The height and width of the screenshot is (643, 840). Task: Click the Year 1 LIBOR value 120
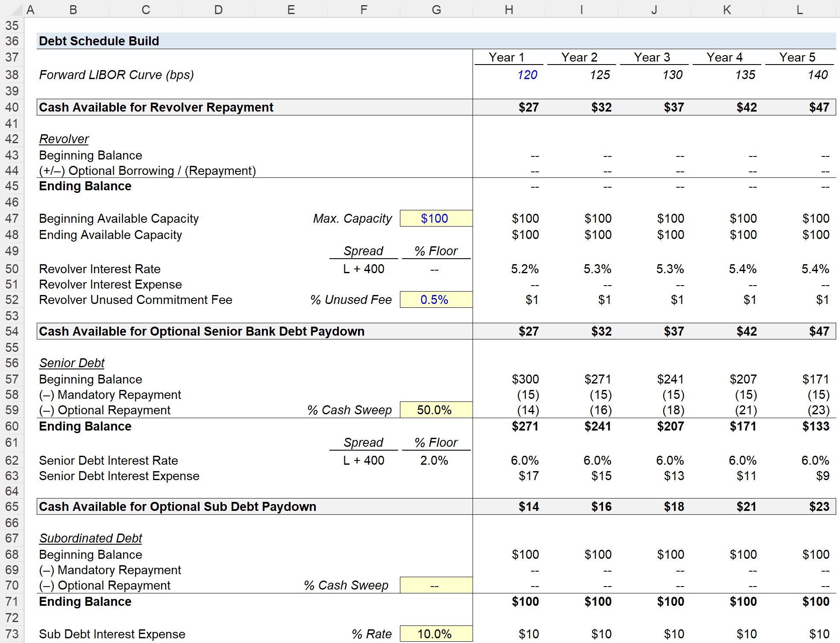[527, 75]
